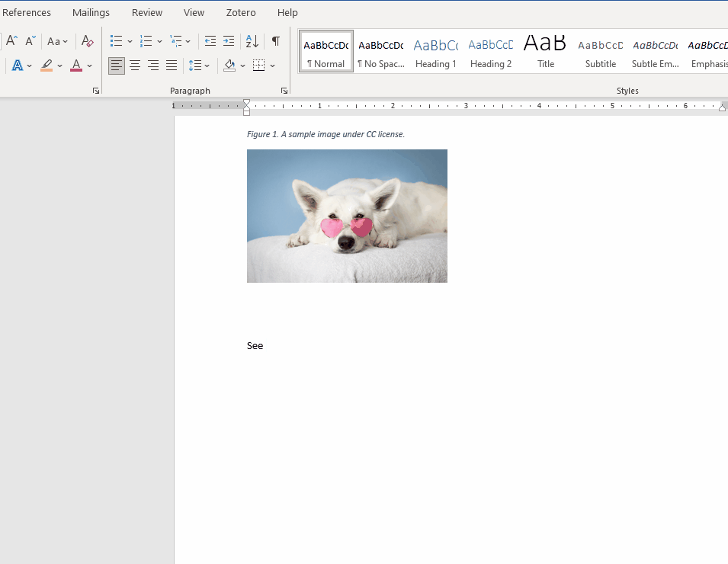Toggle align left

point(117,66)
